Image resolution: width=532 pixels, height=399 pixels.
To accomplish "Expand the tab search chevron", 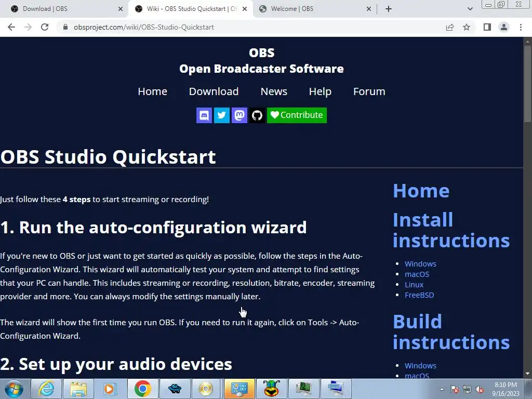I will point(470,9).
